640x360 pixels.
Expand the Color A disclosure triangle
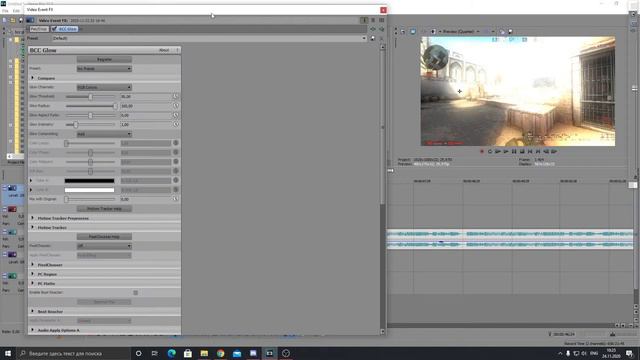point(31,180)
